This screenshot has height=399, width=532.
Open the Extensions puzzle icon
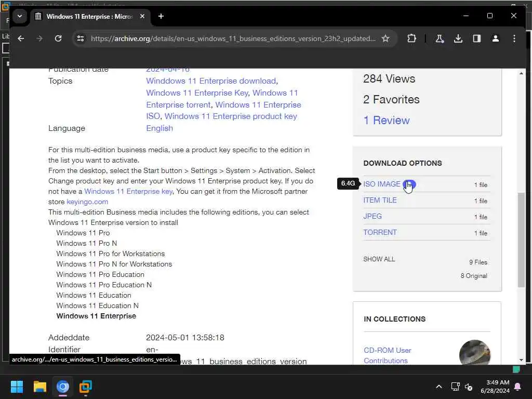[411, 38]
